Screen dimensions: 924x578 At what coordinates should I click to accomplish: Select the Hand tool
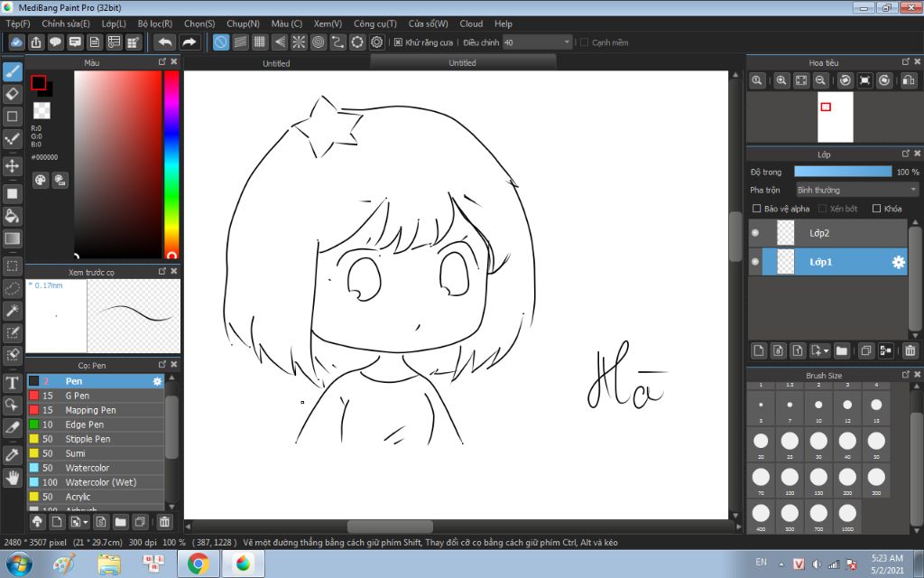point(13,477)
